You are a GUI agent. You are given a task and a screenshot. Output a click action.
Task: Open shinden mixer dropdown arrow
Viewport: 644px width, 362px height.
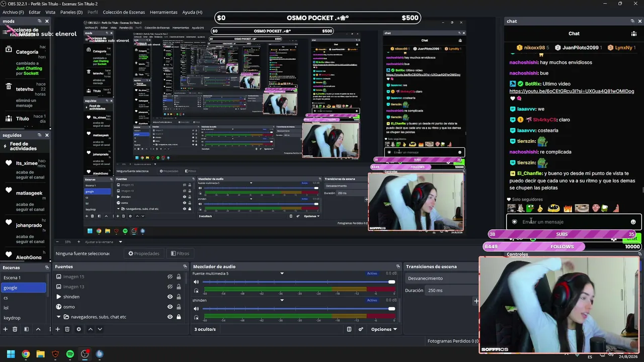(282, 300)
